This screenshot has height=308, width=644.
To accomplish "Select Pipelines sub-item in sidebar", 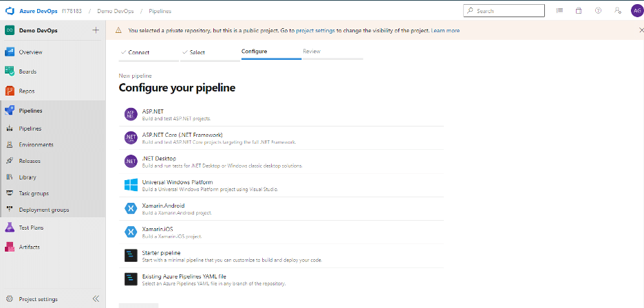I will 30,129.
